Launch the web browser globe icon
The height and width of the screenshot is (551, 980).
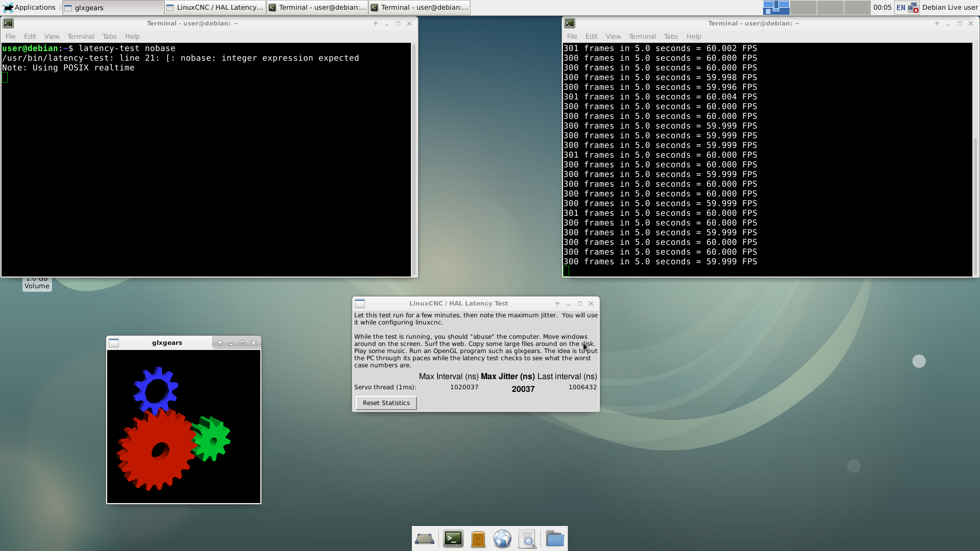[x=502, y=539]
